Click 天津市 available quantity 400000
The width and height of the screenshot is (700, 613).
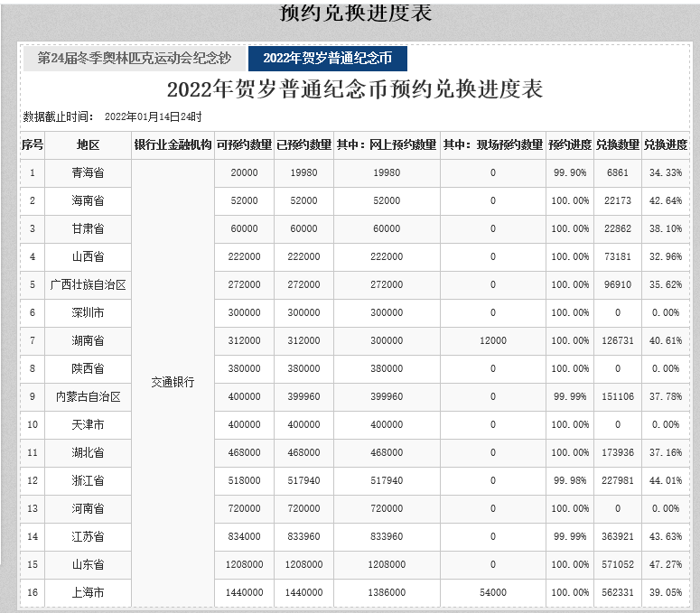tap(244, 424)
